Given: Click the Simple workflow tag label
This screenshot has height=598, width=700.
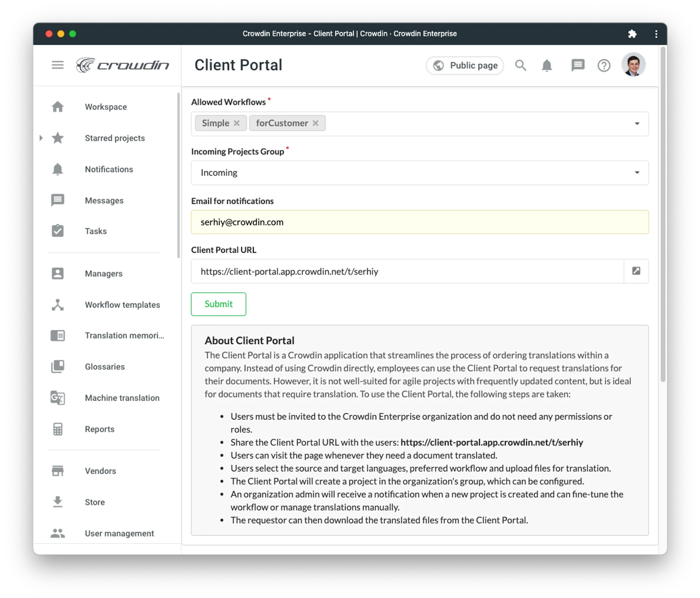Looking at the screenshot, I should pos(215,123).
